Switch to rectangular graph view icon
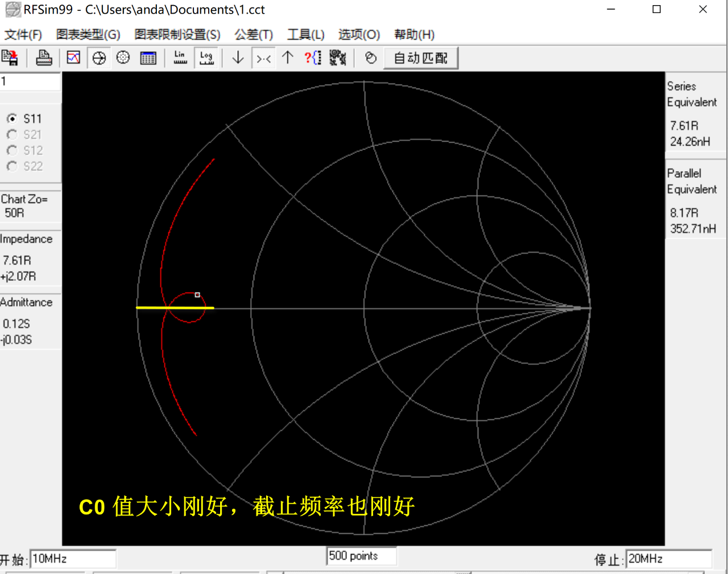728x574 pixels. pyautogui.click(x=73, y=58)
